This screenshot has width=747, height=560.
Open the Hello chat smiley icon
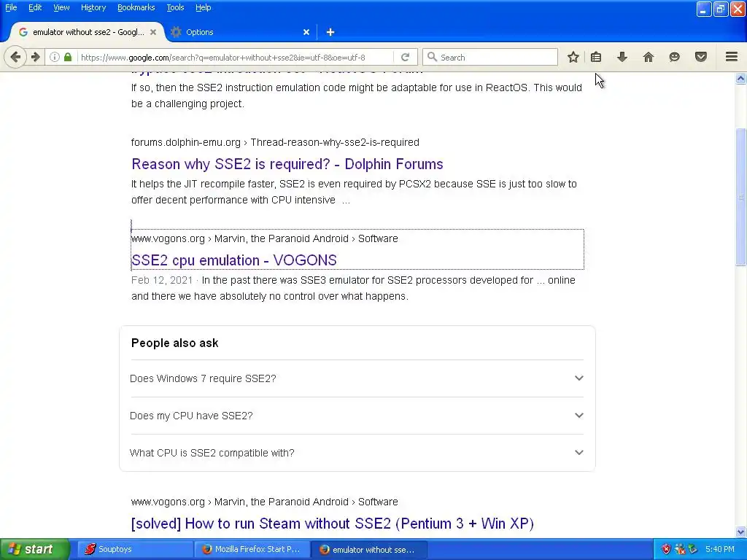pyautogui.click(x=674, y=57)
